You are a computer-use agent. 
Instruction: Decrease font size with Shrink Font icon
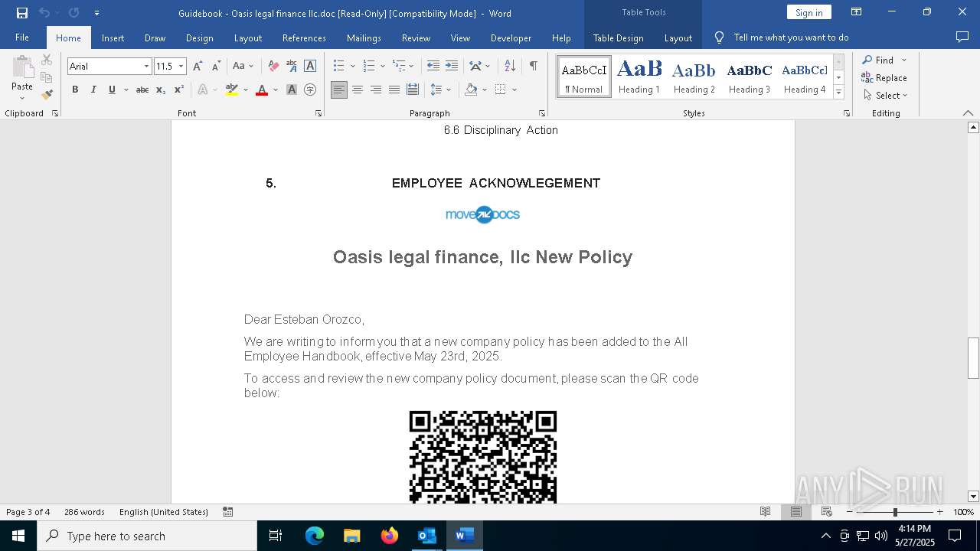216,67
